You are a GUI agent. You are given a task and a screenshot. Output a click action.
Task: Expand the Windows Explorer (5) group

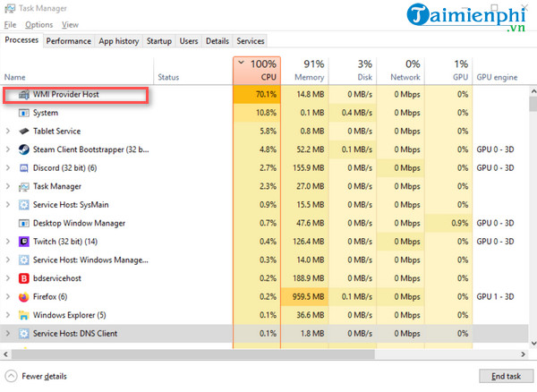click(x=8, y=315)
